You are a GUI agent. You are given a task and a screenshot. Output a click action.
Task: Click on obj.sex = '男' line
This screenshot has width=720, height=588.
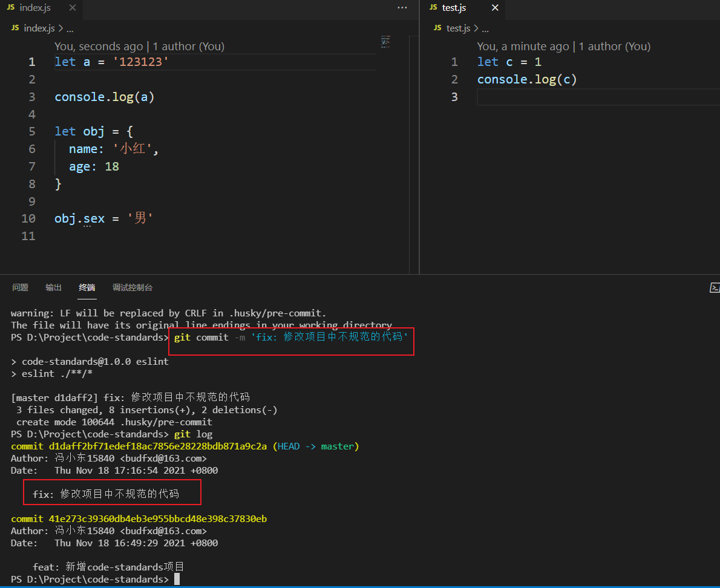click(103, 218)
